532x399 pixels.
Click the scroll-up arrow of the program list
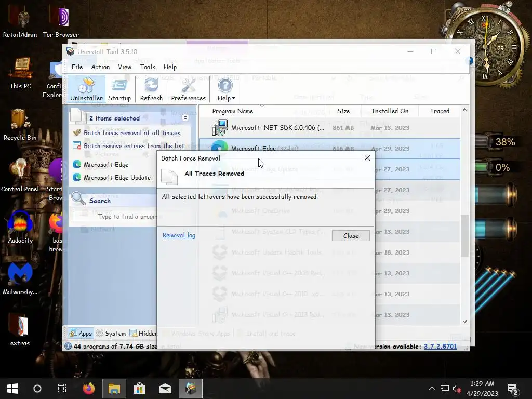464,110
